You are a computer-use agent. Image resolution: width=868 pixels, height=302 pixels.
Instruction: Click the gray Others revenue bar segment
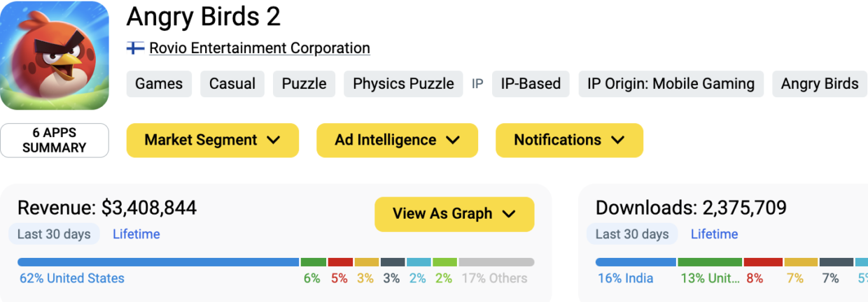(x=496, y=262)
